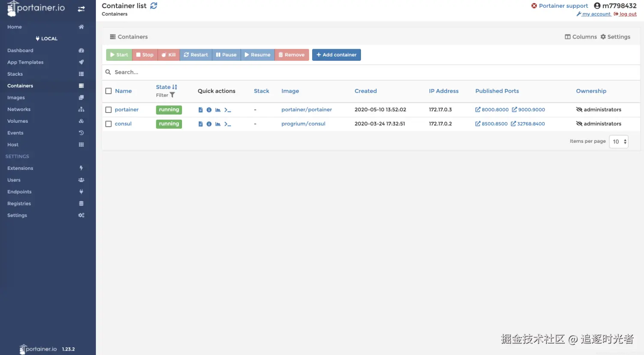Open progrium/consul image link
This screenshot has height=355, width=644.
(x=303, y=124)
